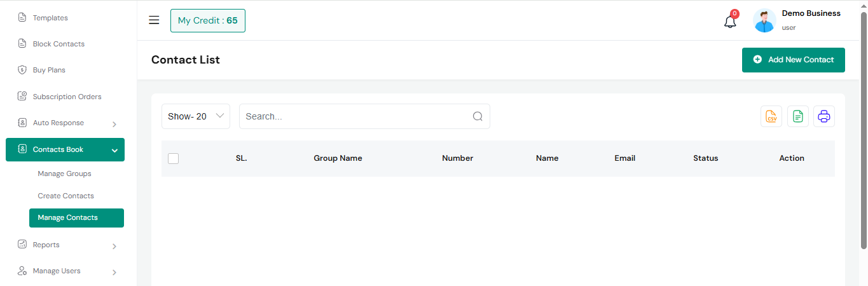
Task: Click the search magnifier icon
Action: point(478,116)
